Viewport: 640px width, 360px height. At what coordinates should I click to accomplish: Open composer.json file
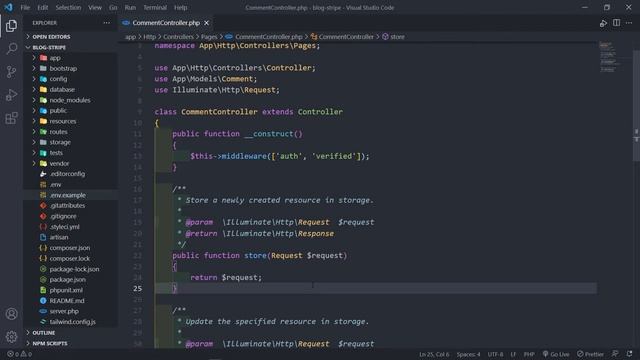(69, 248)
